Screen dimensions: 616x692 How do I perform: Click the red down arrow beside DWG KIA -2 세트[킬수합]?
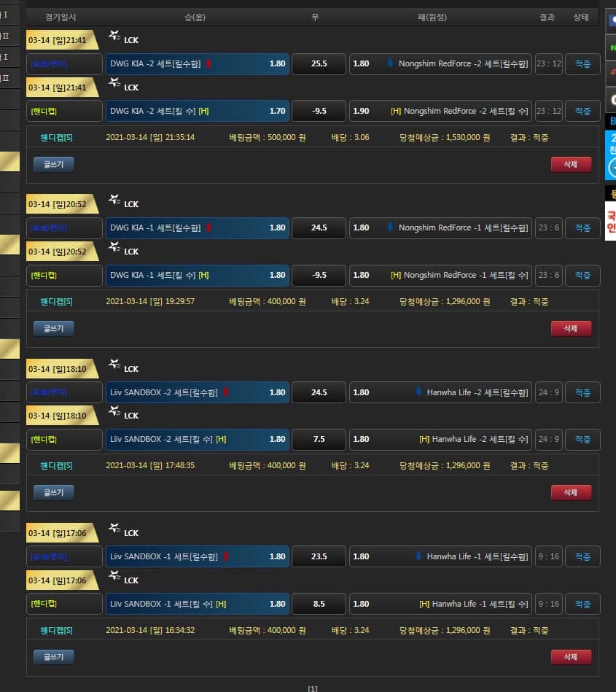click(x=208, y=63)
